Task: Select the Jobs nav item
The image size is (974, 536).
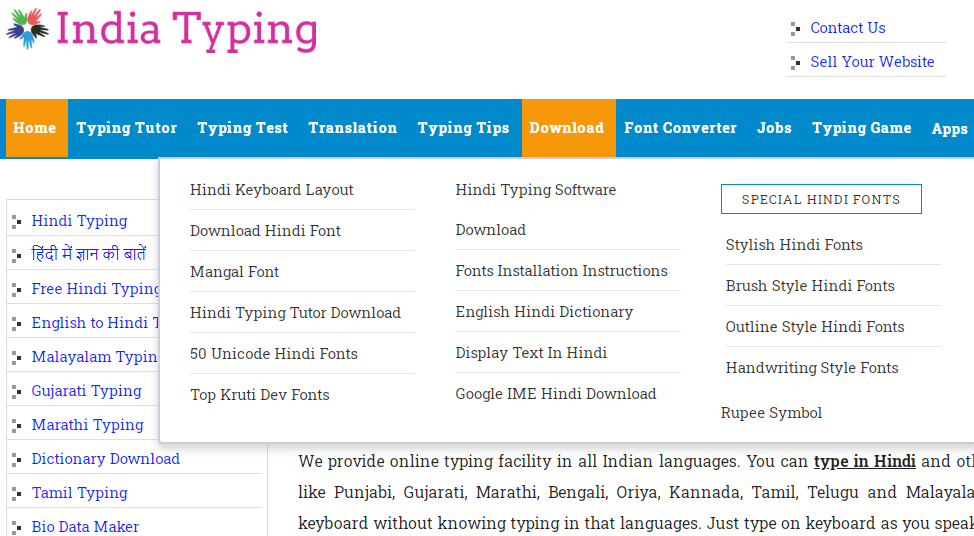Action: click(x=774, y=128)
